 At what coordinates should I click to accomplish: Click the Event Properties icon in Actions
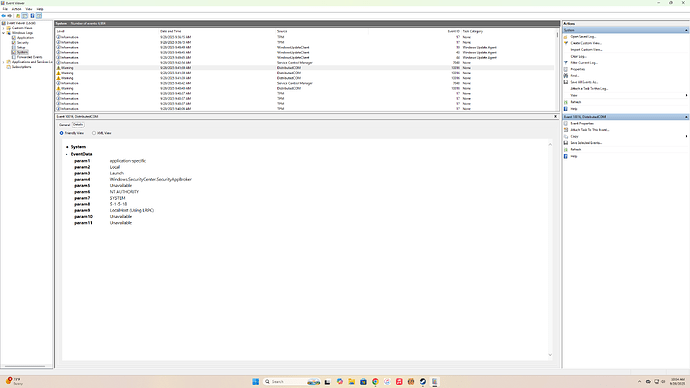(566, 124)
